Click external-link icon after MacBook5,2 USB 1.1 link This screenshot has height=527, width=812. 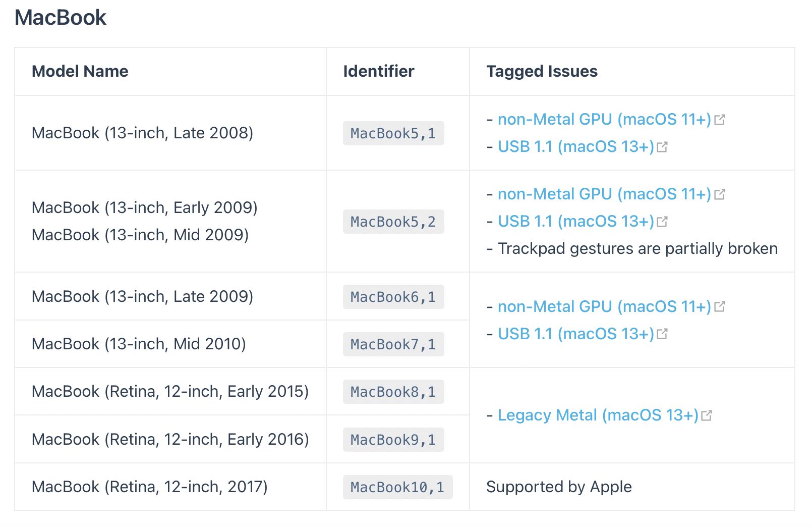click(x=662, y=222)
